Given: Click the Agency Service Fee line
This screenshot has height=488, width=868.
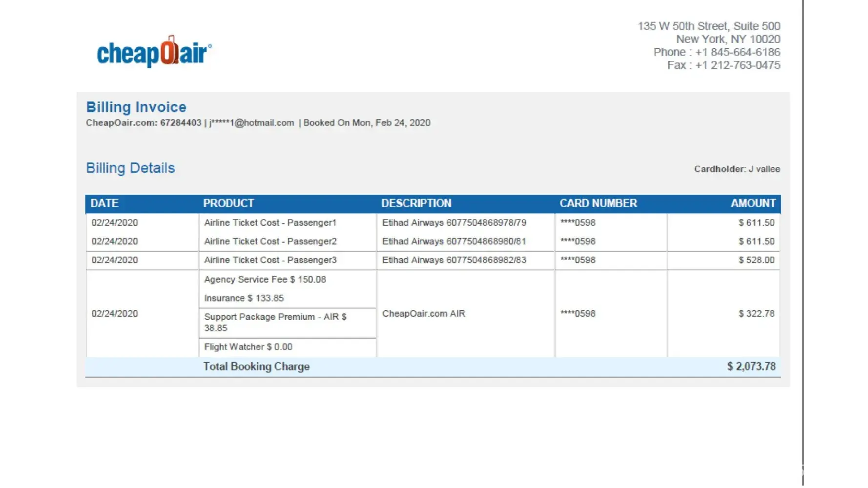Looking at the screenshot, I should coord(265,280).
